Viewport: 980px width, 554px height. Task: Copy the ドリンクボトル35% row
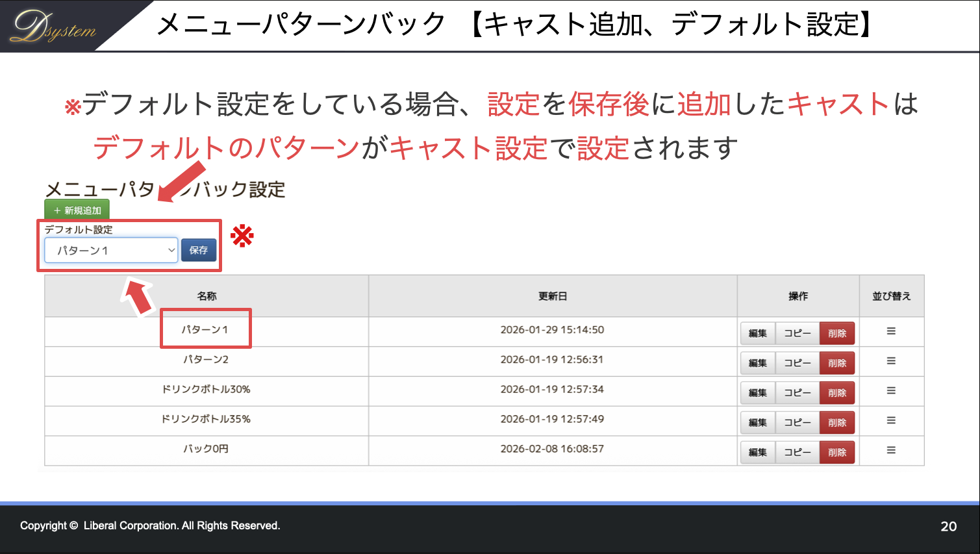click(798, 423)
